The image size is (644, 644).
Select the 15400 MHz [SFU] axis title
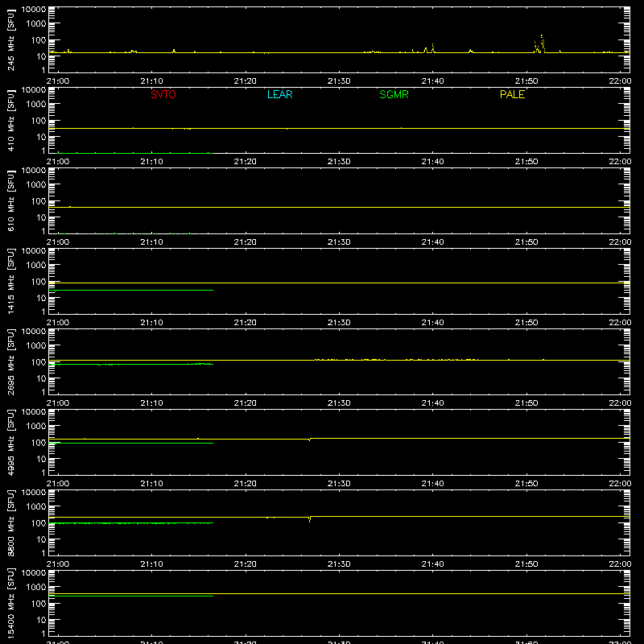tap(11, 603)
